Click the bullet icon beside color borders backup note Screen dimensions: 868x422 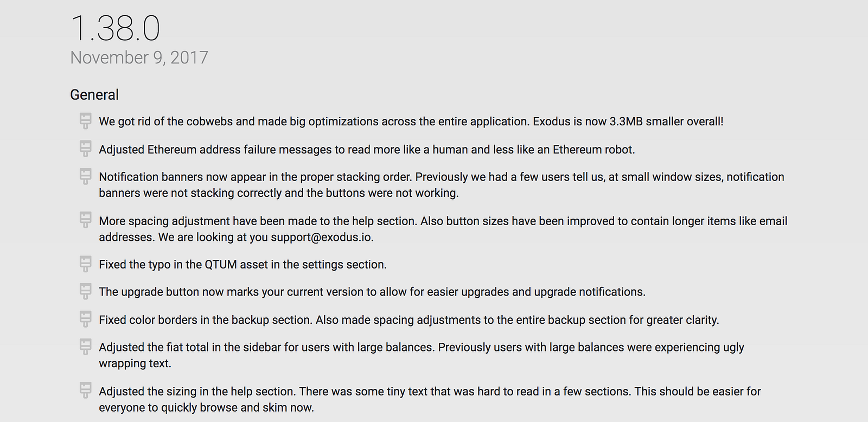coord(85,319)
